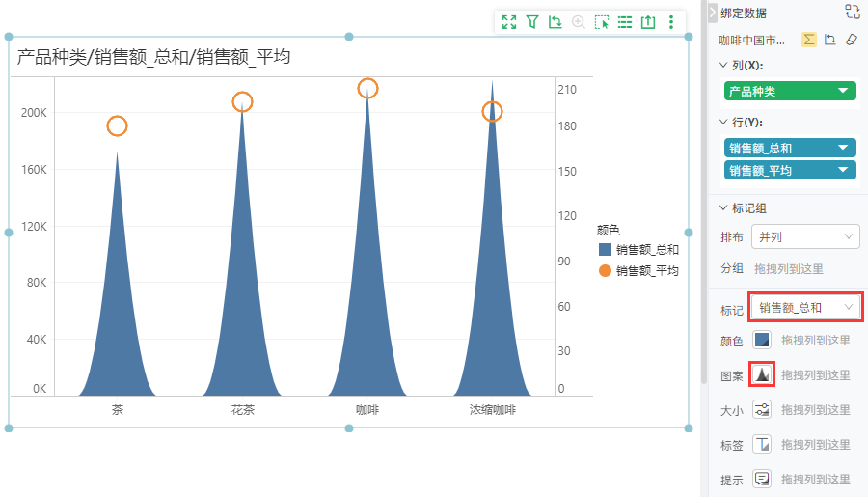Click the export icon in chart toolbar
868x497 pixels.
tap(648, 22)
